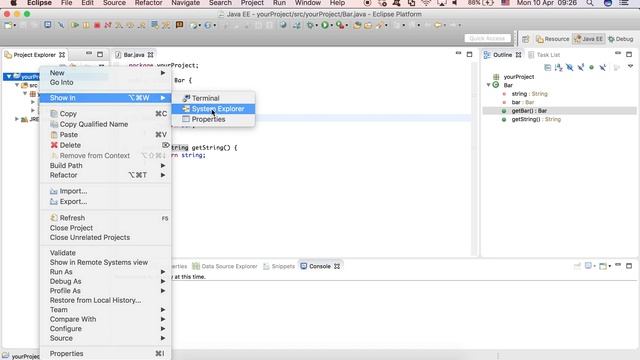Click the Resource perspective button
The height and width of the screenshot is (360, 640).
[x=553, y=39]
